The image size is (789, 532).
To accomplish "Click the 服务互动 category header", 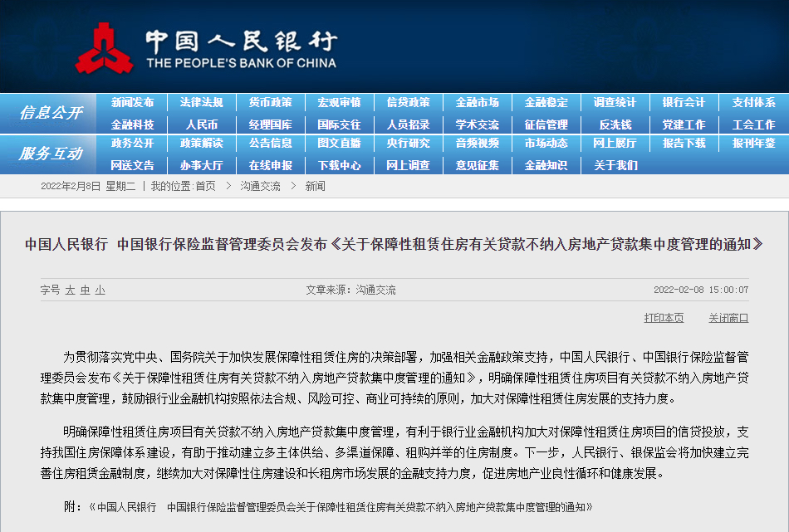I will (x=51, y=154).
